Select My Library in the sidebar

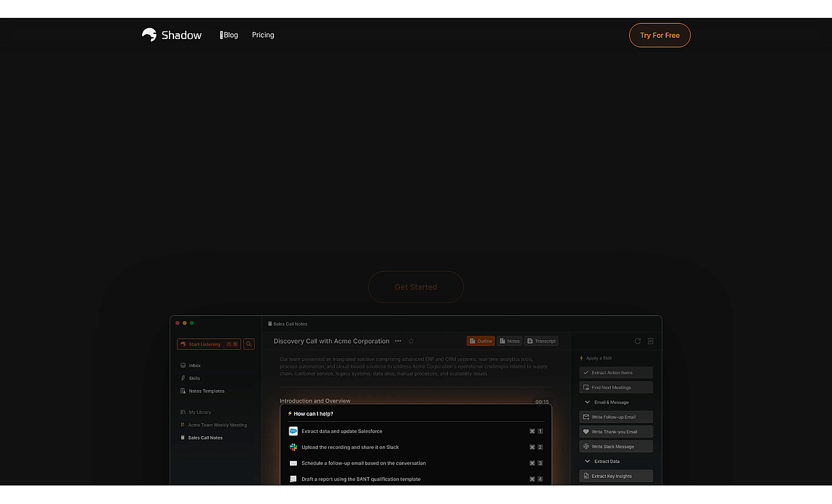[x=196, y=412]
